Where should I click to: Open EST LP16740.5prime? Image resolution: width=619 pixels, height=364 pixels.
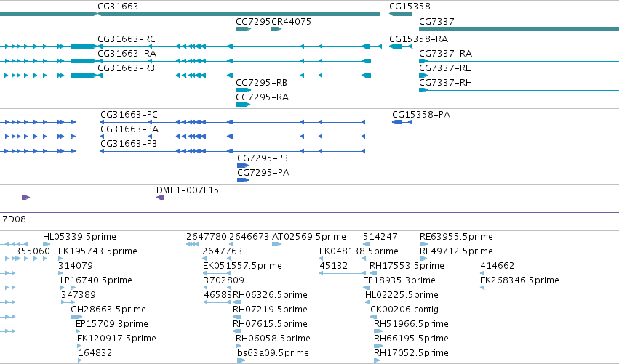(x=96, y=280)
